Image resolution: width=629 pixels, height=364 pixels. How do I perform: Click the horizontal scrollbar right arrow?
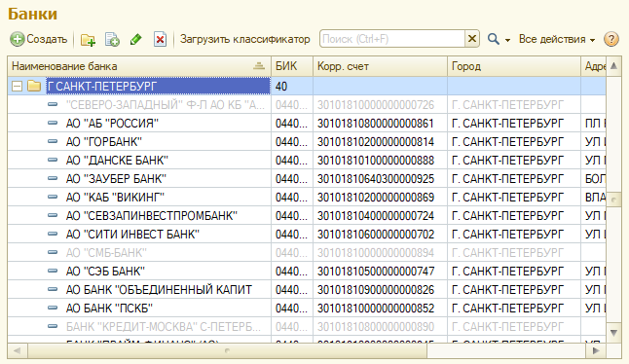point(596,350)
